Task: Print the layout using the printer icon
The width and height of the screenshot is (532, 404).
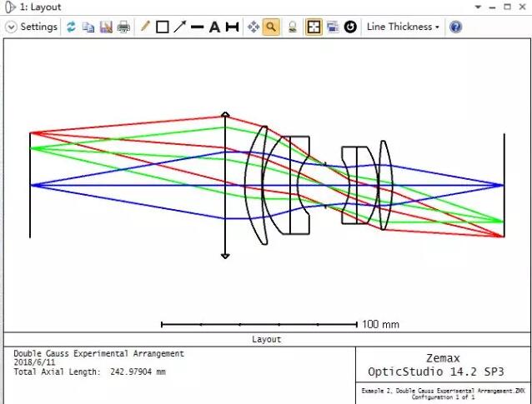Action: (x=123, y=27)
